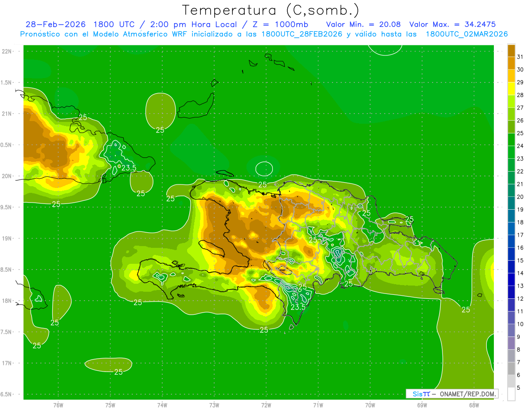532x411 pixels.
Task: Click the legend value "29"
Action: (x=520, y=82)
